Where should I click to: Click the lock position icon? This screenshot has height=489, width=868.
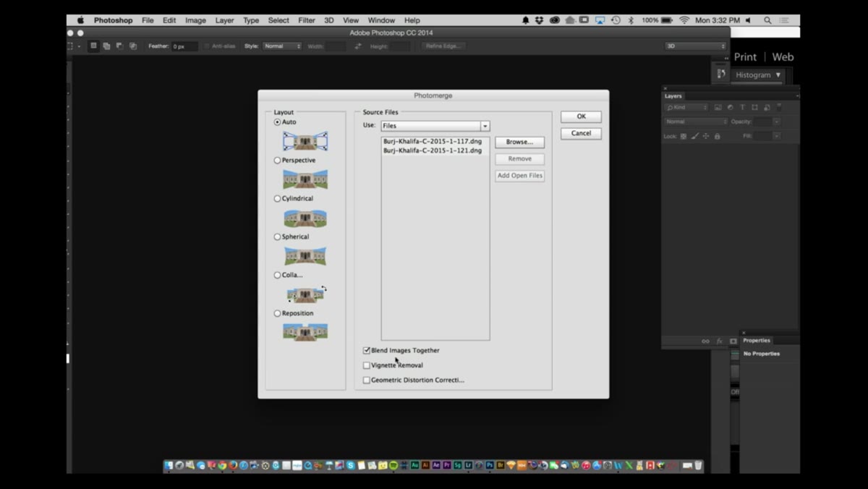coord(706,136)
